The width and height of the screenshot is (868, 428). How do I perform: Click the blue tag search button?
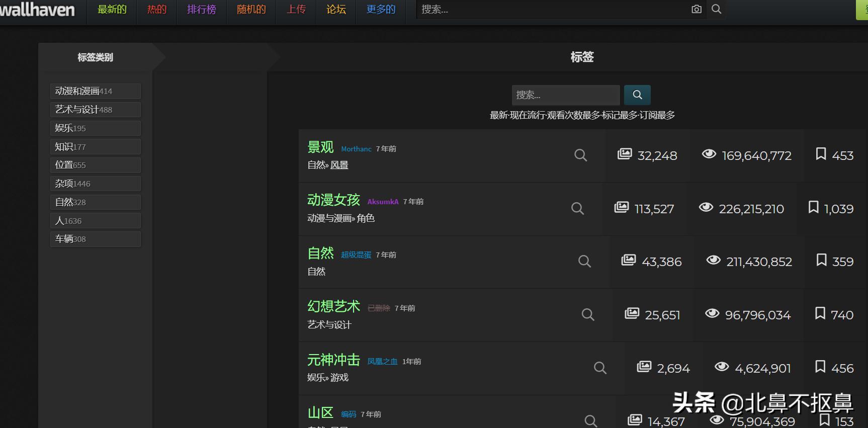tap(637, 95)
